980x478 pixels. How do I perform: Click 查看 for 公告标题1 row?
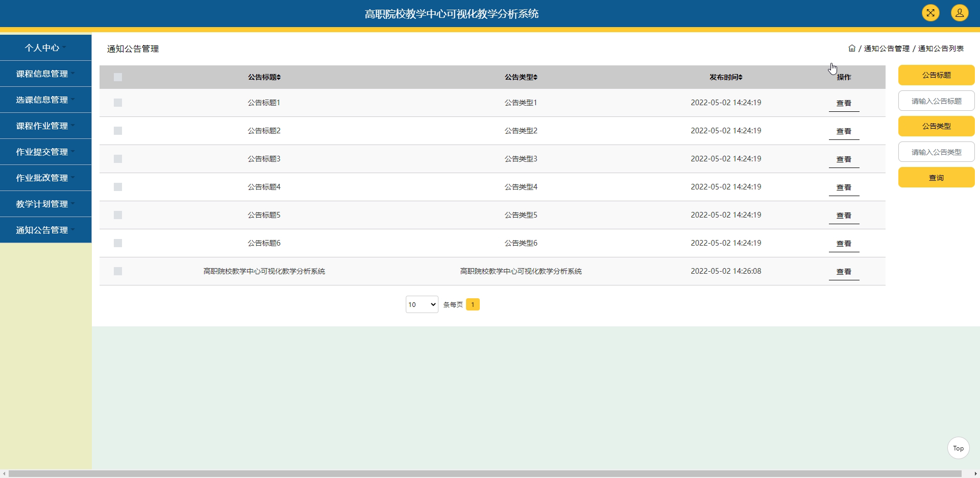[x=844, y=103]
